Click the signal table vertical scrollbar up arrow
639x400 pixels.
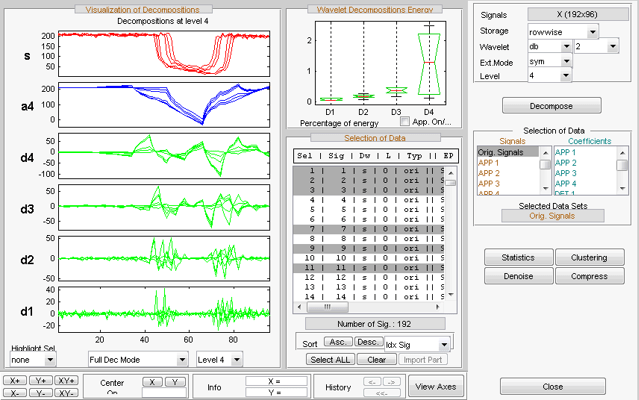click(x=451, y=173)
